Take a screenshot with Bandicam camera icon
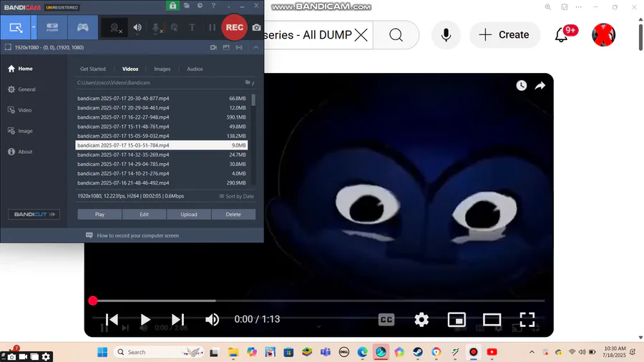The image size is (644, 362). tap(256, 27)
